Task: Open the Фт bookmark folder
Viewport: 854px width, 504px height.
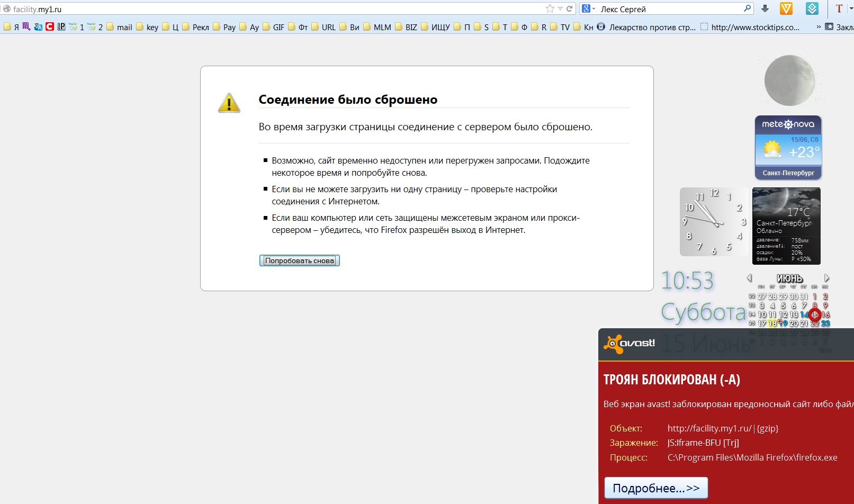Action: 298,27
